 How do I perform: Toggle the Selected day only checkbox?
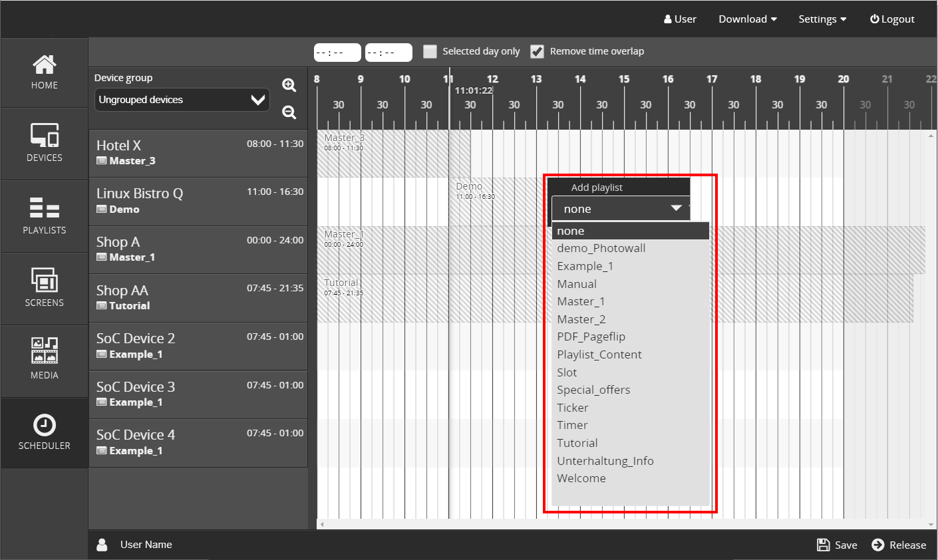(430, 51)
